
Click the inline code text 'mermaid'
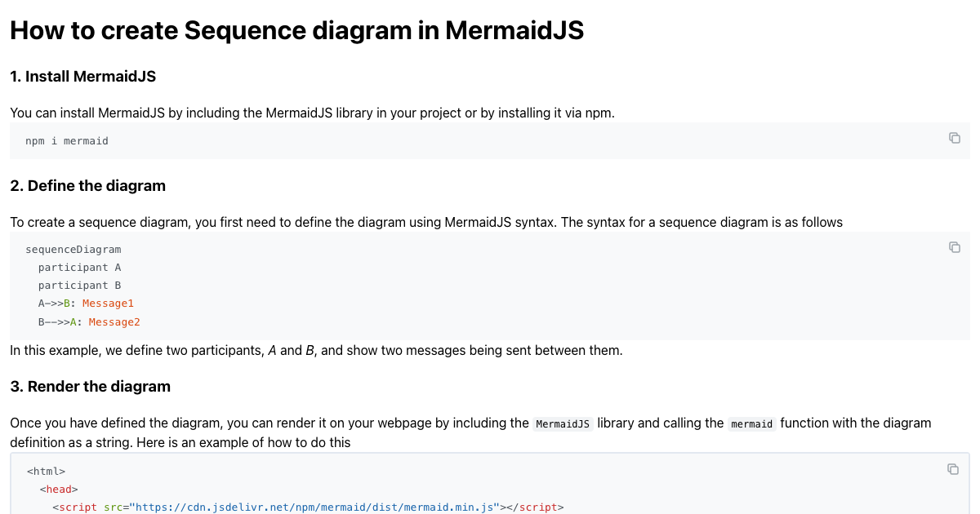coord(751,423)
